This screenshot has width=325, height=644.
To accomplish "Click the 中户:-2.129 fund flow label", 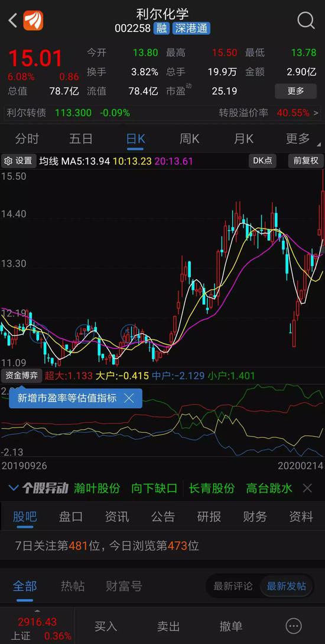I will 178,376.
